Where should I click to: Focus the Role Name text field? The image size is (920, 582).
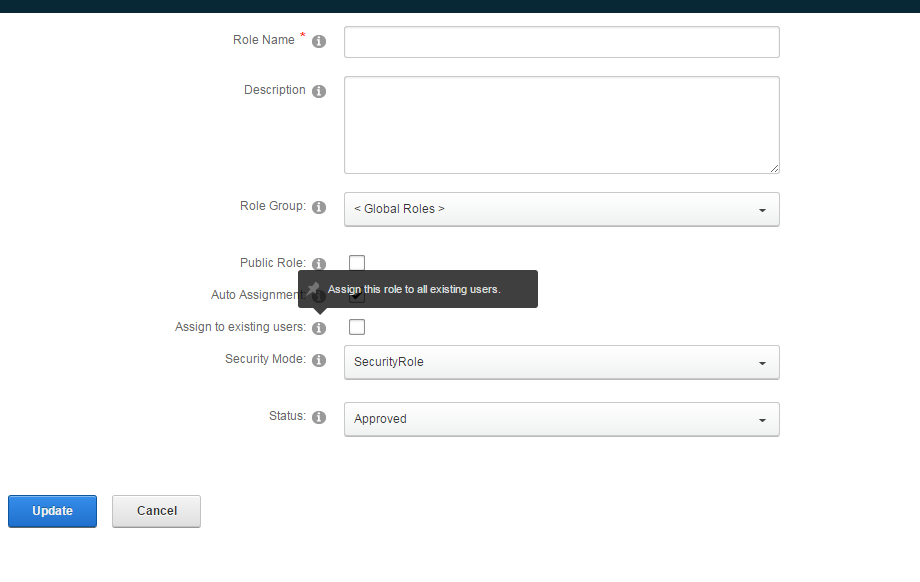click(562, 42)
